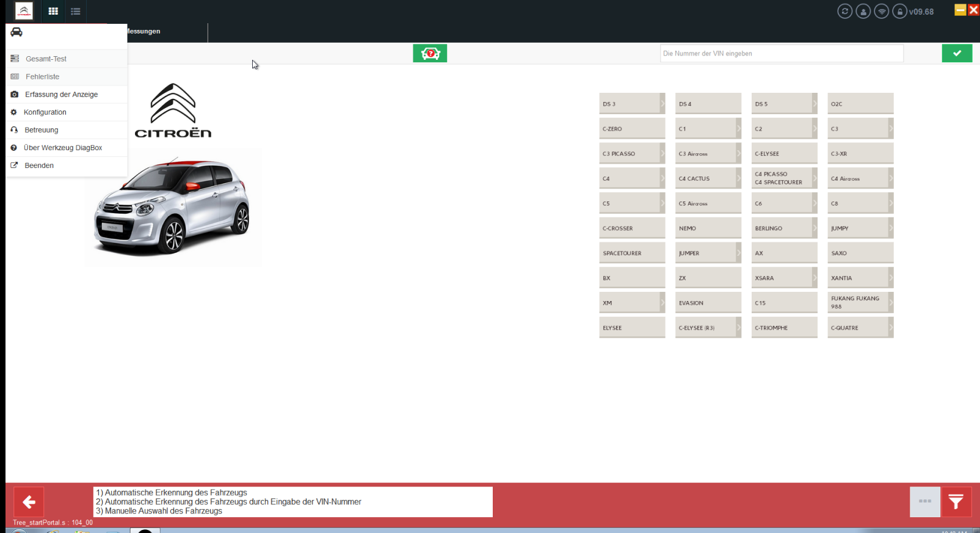
Task: Click the VIN number input field
Action: point(781,54)
